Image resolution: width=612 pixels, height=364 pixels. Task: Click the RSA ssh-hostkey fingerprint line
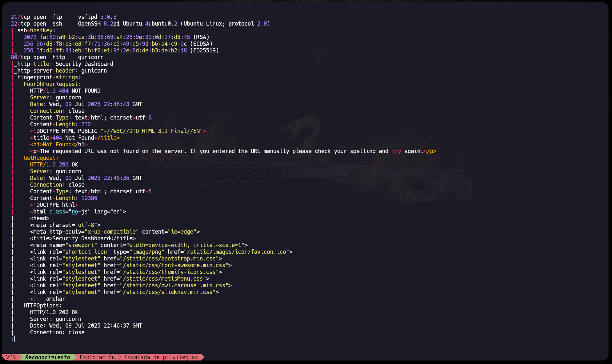pyautogui.click(x=116, y=37)
